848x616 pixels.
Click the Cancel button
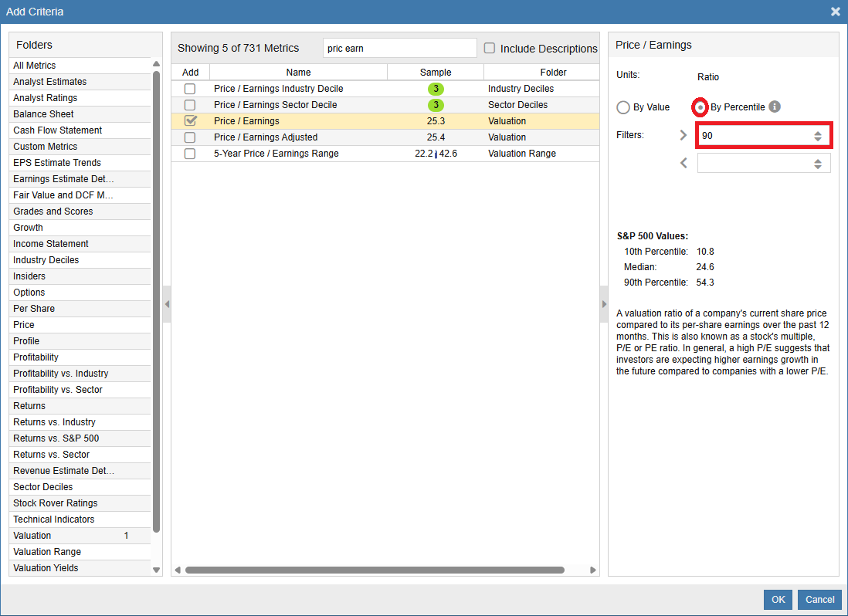819,599
